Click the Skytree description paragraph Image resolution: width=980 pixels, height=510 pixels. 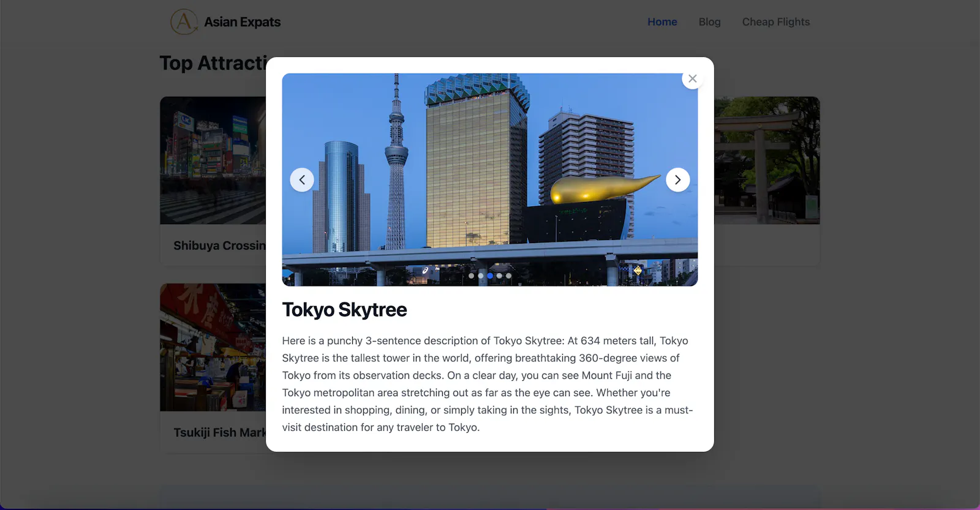pyautogui.click(x=488, y=384)
